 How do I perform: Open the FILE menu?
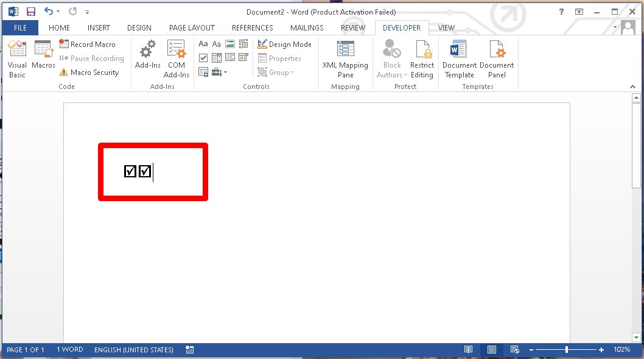point(20,28)
